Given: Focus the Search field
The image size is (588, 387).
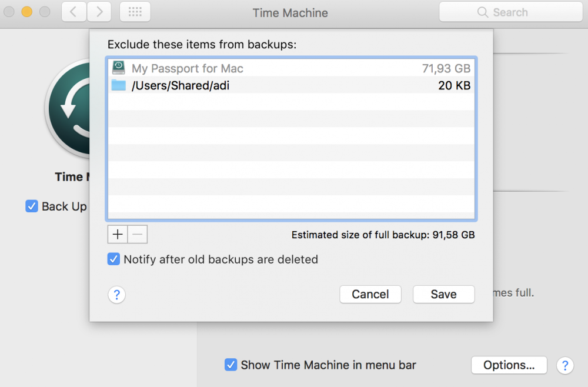Looking at the screenshot, I should (511, 12).
